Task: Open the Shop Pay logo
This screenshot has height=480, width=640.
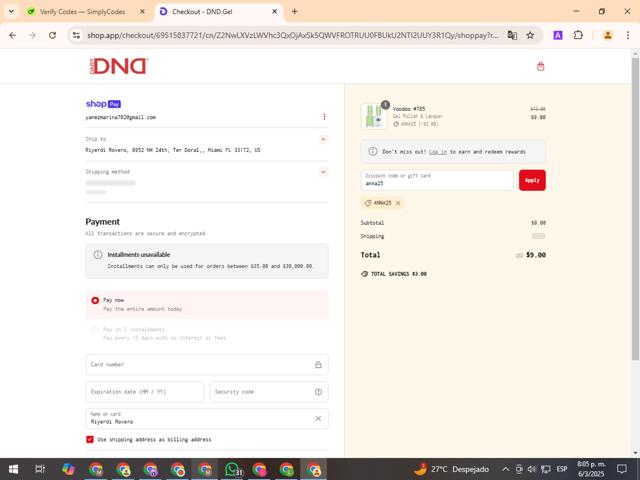Action: coord(103,104)
